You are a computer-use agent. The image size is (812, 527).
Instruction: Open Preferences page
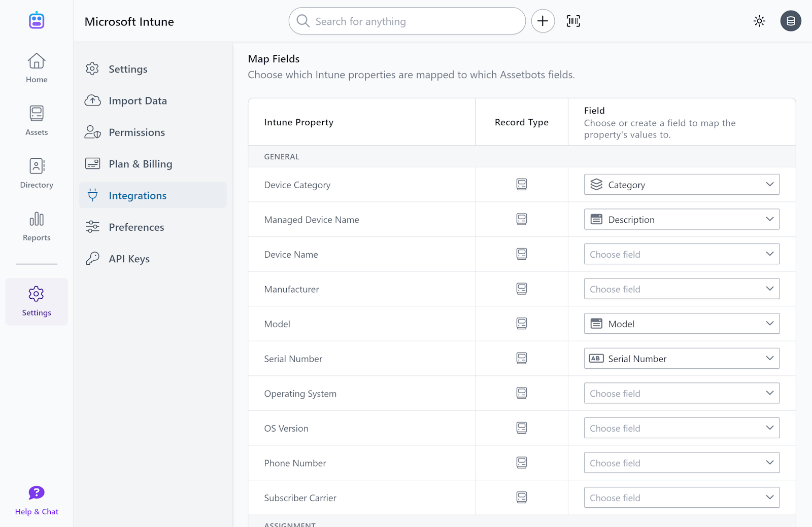pyautogui.click(x=153, y=227)
